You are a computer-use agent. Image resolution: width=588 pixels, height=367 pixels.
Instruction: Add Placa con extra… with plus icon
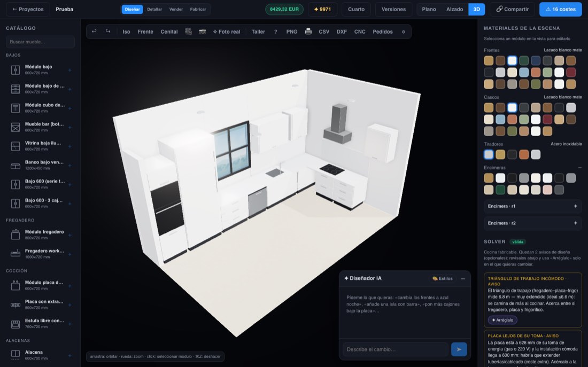pyautogui.click(x=69, y=305)
